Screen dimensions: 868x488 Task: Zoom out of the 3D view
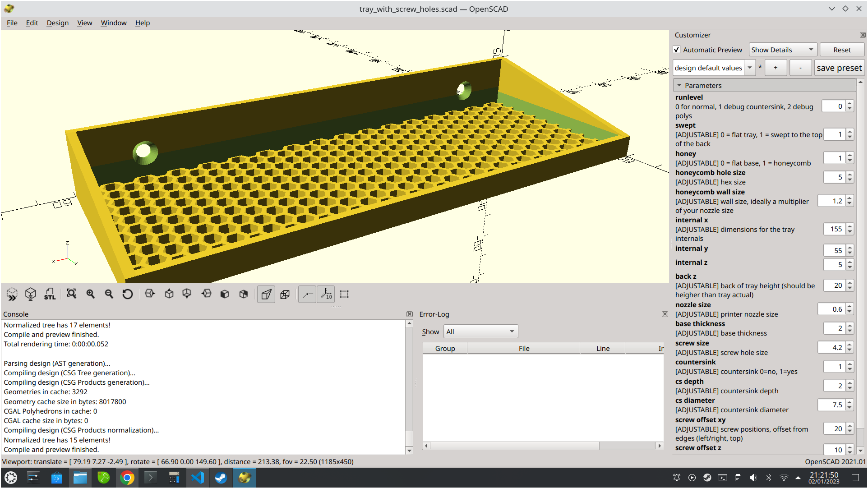[109, 294]
